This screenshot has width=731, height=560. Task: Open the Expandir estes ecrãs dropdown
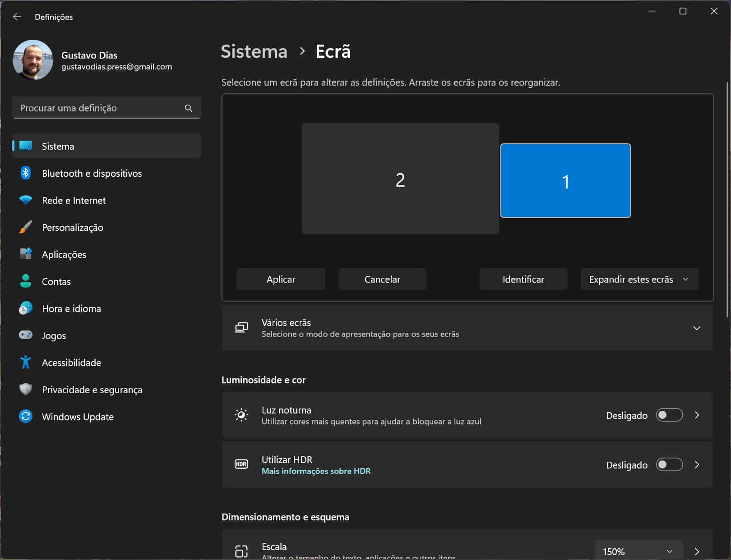pyautogui.click(x=639, y=280)
